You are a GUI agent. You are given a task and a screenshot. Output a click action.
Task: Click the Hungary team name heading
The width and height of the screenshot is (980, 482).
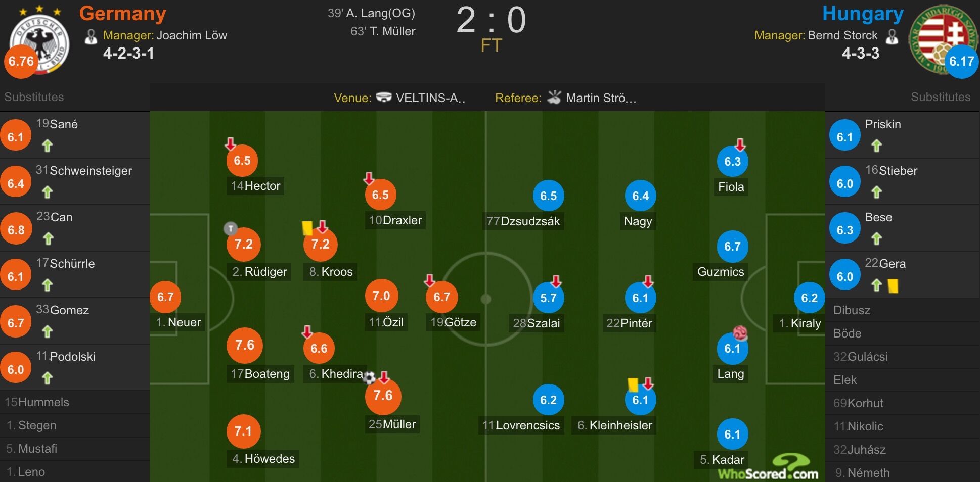863,14
